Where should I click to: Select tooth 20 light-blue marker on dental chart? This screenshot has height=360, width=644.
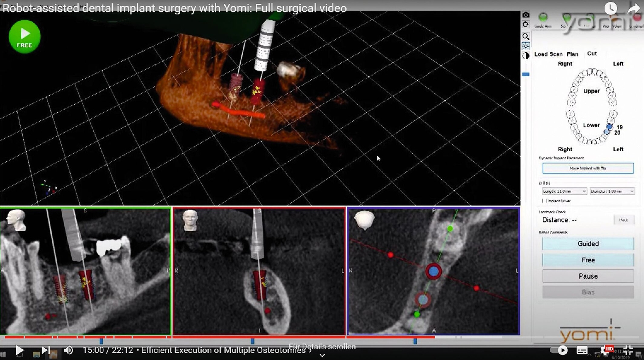(x=607, y=132)
